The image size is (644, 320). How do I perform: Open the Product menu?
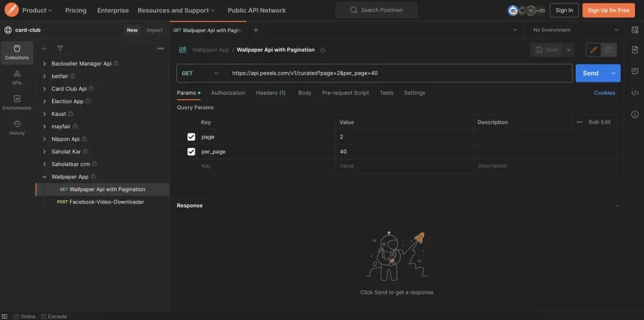(37, 10)
